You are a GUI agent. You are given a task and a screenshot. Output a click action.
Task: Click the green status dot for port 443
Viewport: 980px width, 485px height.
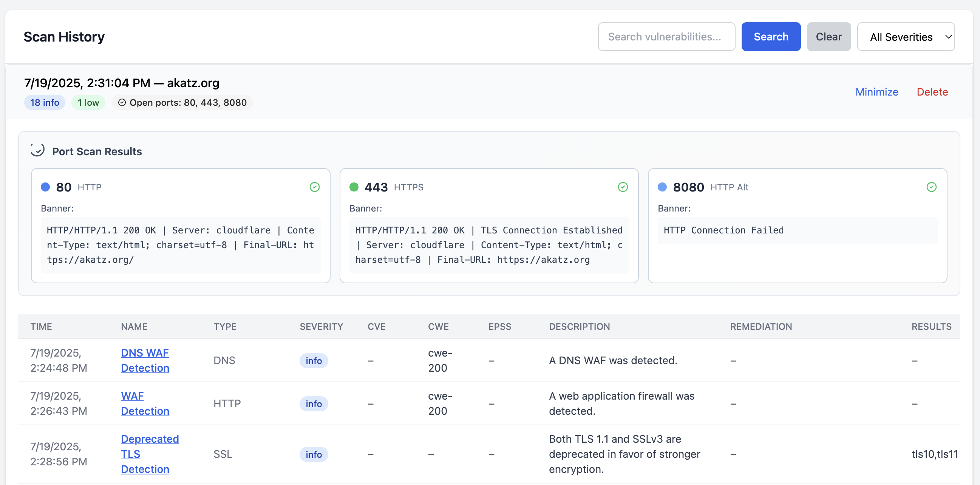(x=354, y=187)
